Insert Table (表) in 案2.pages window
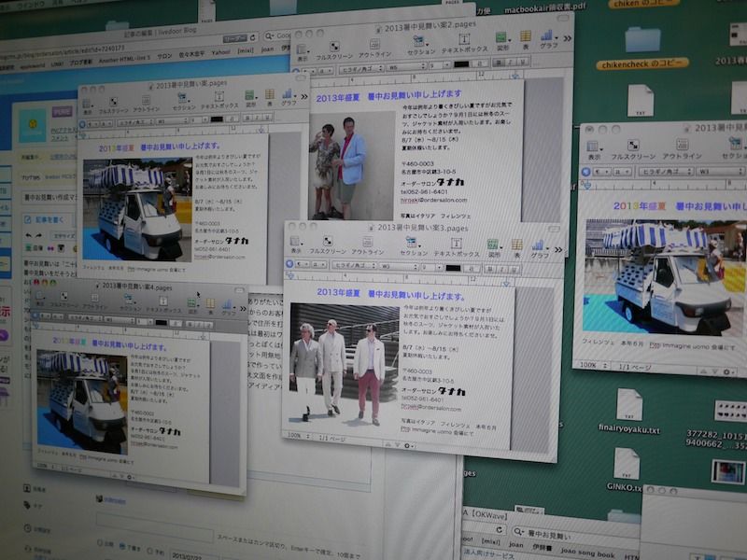Viewport: 747px width, 560px height. coord(526,36)
